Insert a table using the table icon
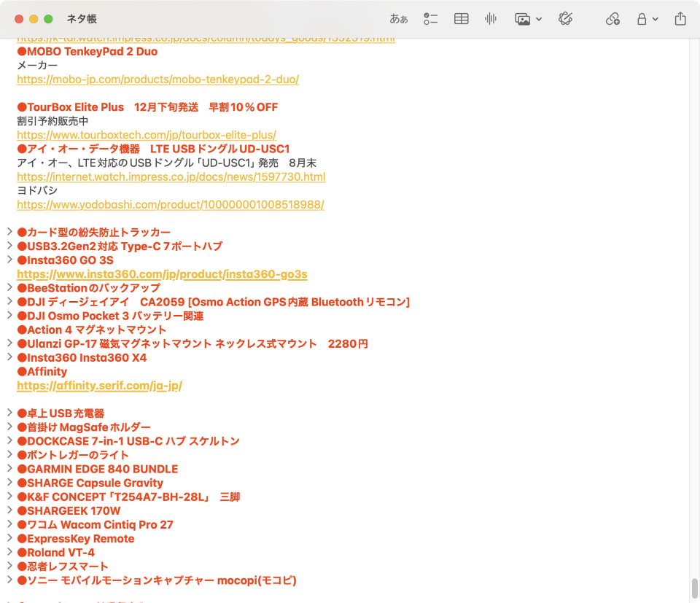Screen dimensions: 700x603 point(461,19)
